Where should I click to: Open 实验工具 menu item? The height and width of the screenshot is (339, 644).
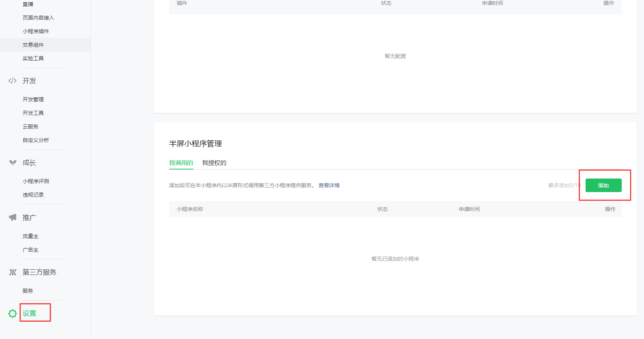point(33,58)
